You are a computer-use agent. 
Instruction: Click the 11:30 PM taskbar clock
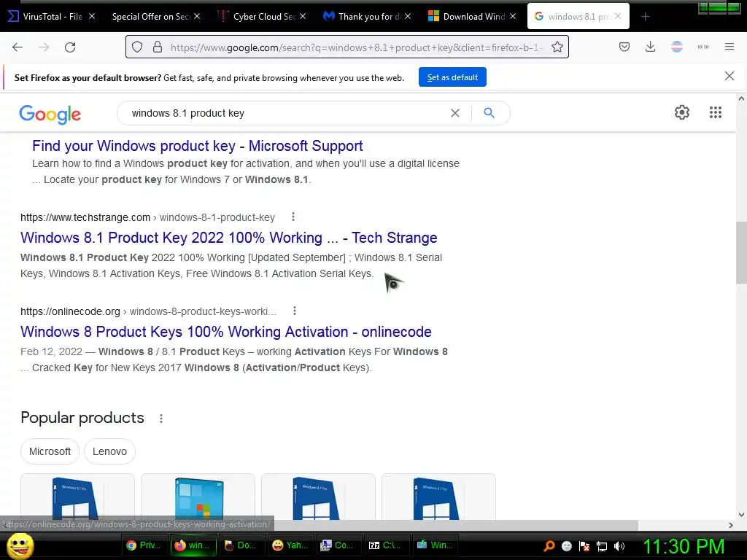click(x=684, y=546)
